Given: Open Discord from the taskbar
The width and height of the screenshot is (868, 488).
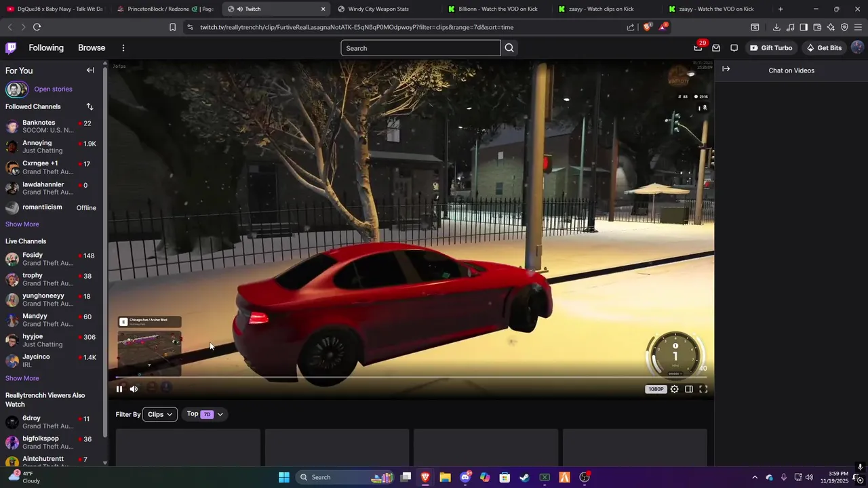Looking at the screenshot, I should click(x=465, y=477).
